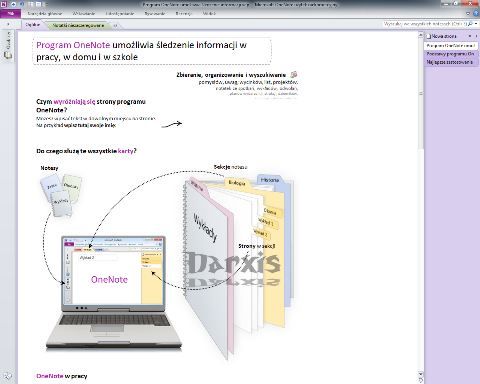Open OneNote Help question mark icon
The width and height of the screenshot is (480, 384).
tap(476, 14)
